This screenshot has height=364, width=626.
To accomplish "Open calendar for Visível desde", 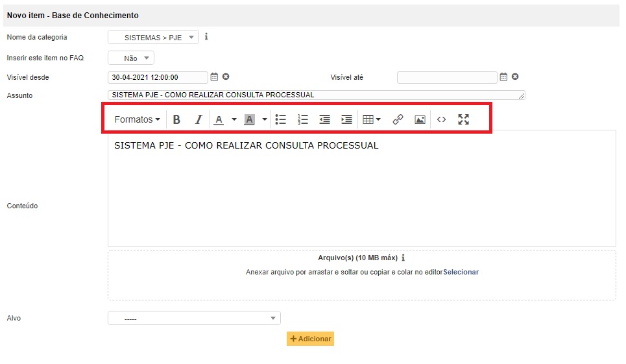I will coord(214,77).
